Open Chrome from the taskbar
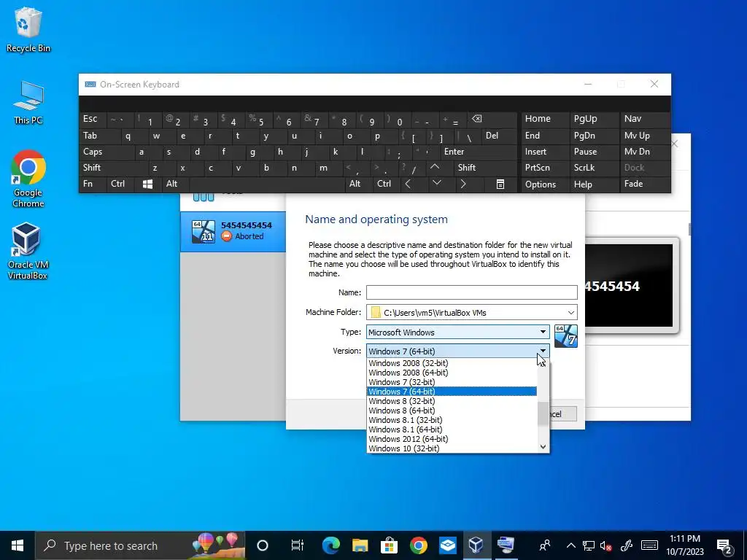This screenshot has width=747, height=560. pos(418,545)
